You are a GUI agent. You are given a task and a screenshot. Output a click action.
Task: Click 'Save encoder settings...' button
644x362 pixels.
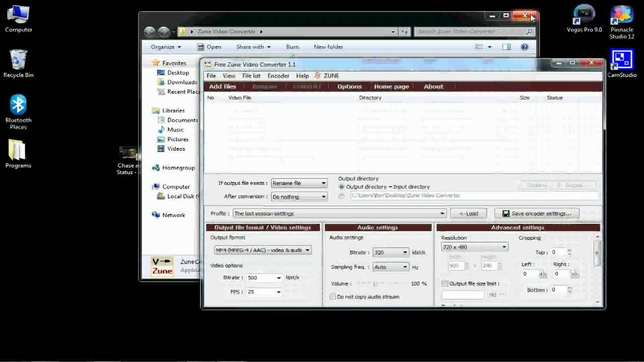(537, 214)
